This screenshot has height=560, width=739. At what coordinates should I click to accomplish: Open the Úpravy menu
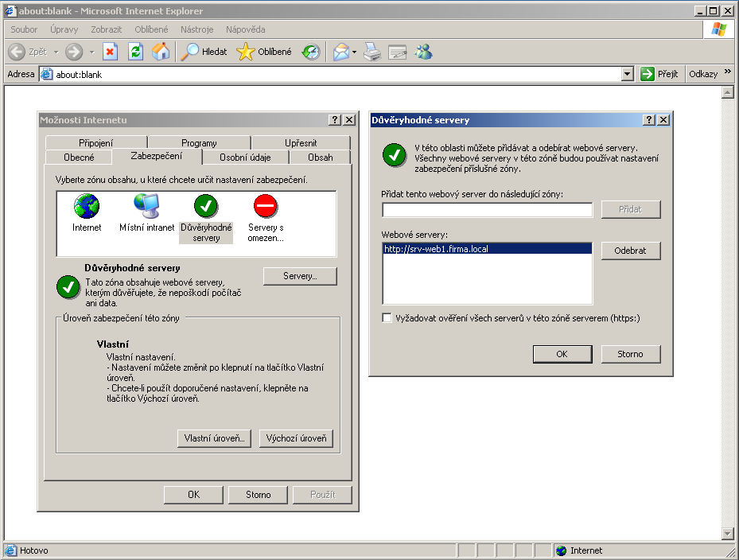[x=64, y=29]
